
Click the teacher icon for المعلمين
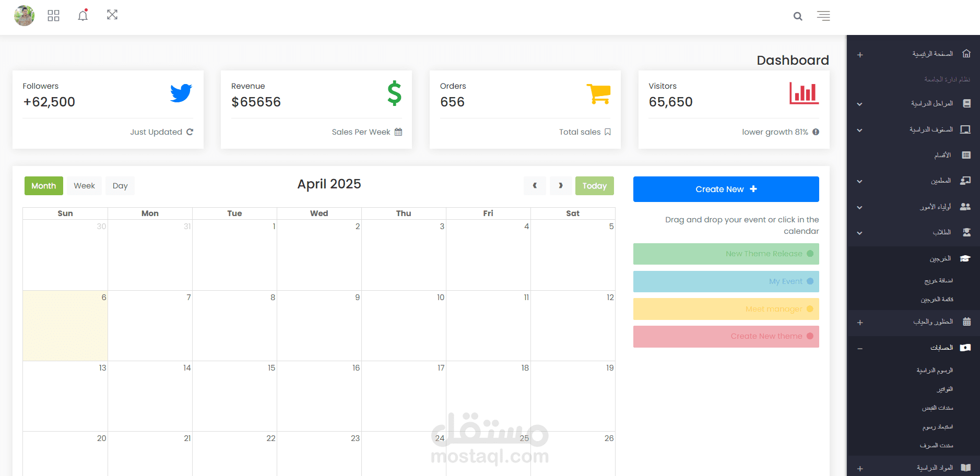tap(966, 181)
